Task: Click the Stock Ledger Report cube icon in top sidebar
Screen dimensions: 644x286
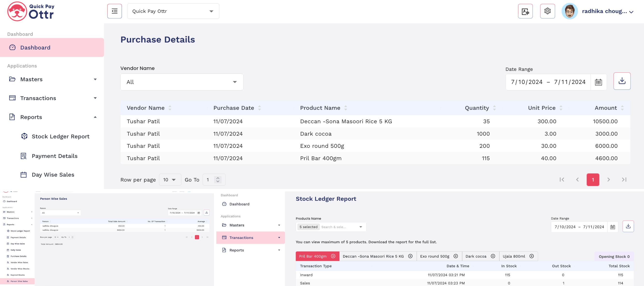Action: coord(24,136)
